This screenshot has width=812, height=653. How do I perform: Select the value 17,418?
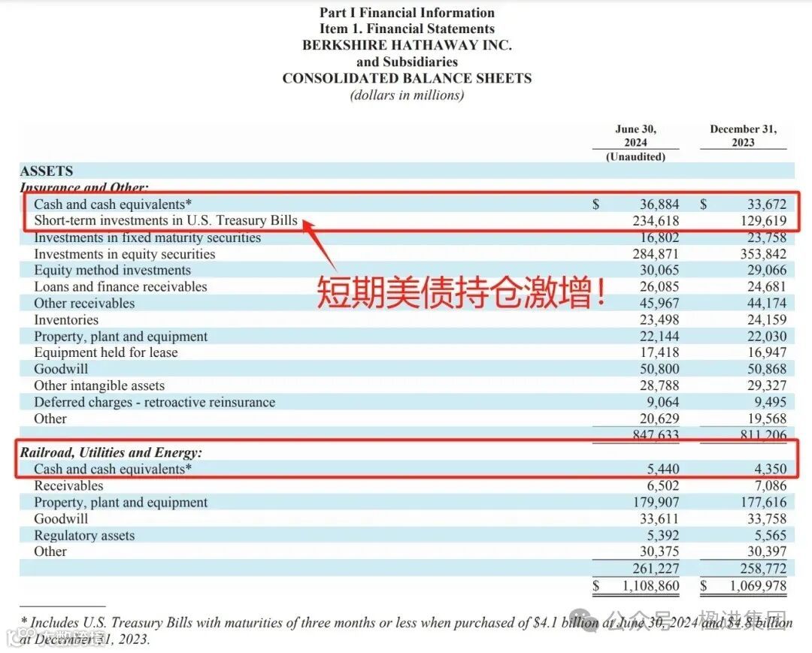pyautogui.click(x=659, y=352)
